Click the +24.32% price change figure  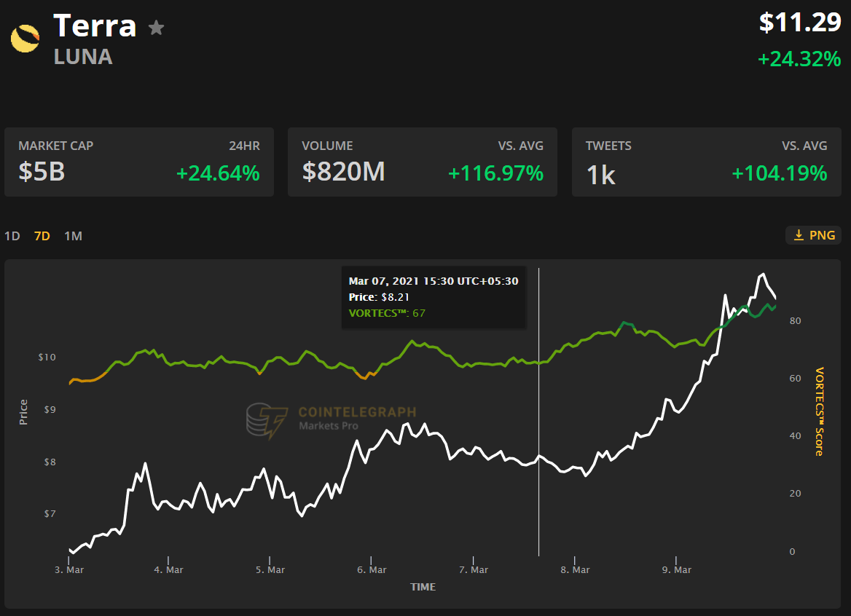[x=799, y=59]
